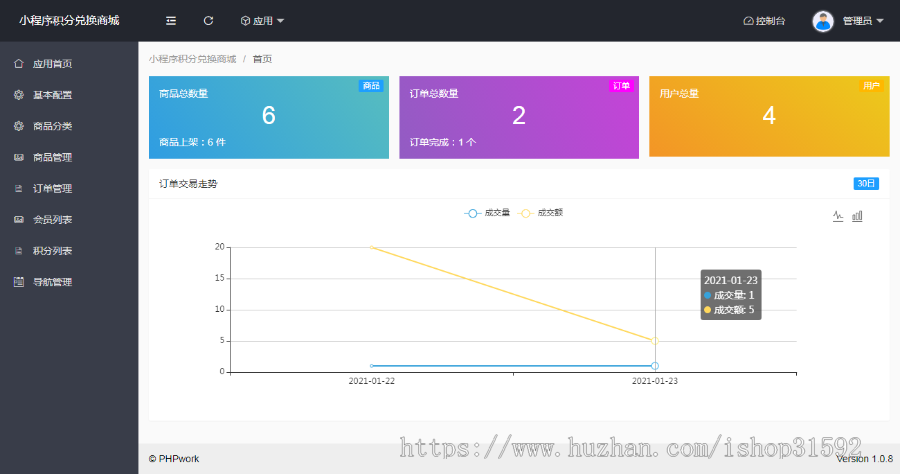Screen dimensions: 900x474
Task: Click the 2021-01-22 axis label
Action: 371,381
